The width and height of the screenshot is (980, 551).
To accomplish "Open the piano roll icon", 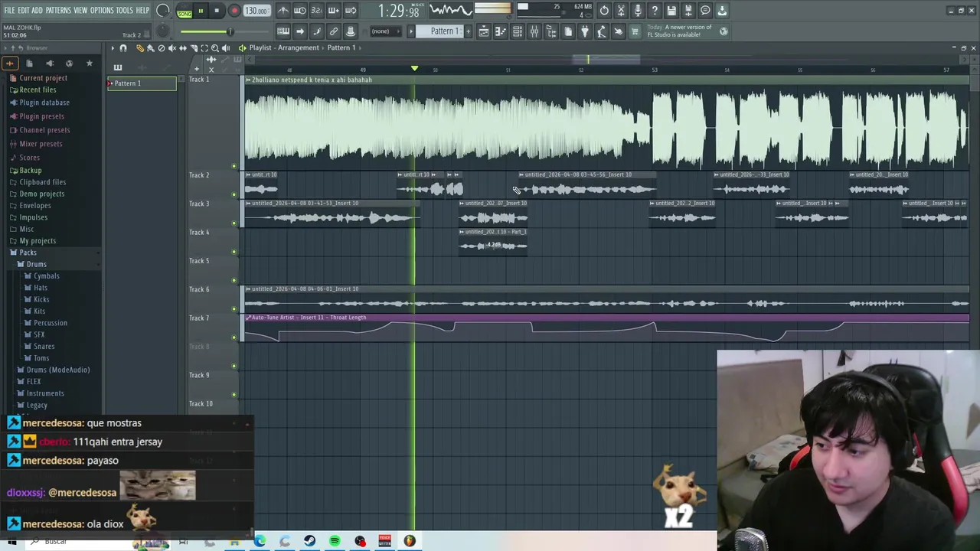I will coord(501,31).
